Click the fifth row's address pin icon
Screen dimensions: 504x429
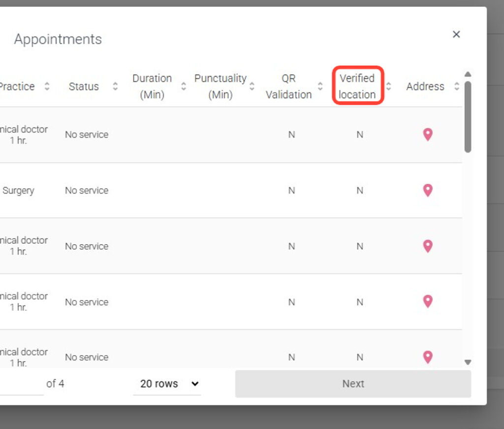428,357
